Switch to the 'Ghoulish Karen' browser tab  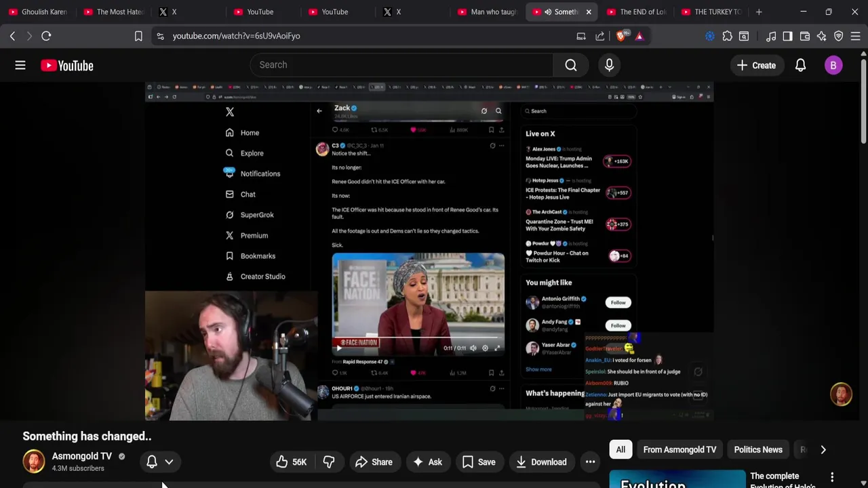(x=38, y=12)
